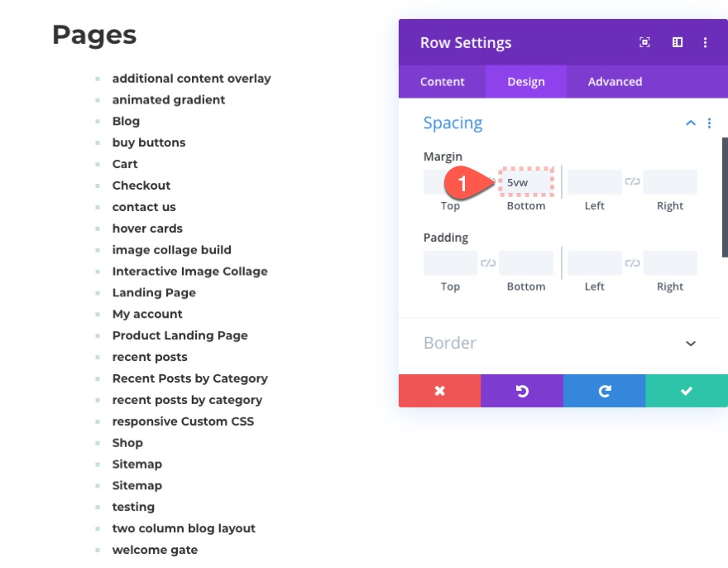Open the Spacing section's three-dot menu
The height and width of the screenshot is (568, 728).
pos(709,123)
